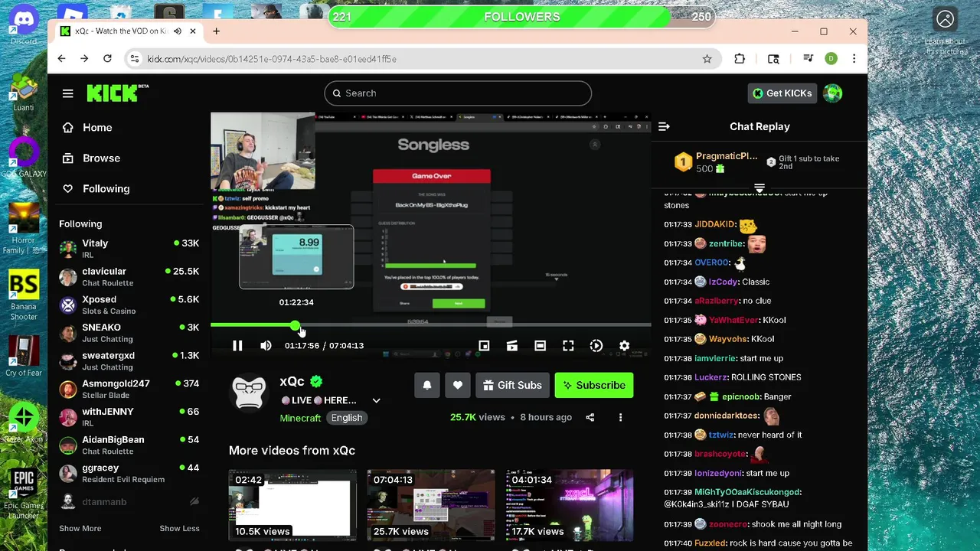Select the xQc VOD browser tab
Image resolution: width=980 pixels, height=551 pixels.
(x=128, y=31)
